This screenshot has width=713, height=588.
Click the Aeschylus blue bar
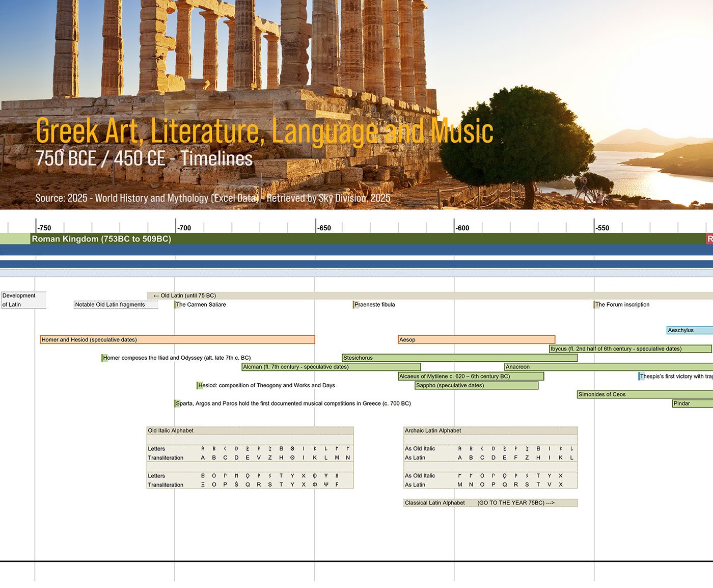pyautogui.click(x=690, y=330)
